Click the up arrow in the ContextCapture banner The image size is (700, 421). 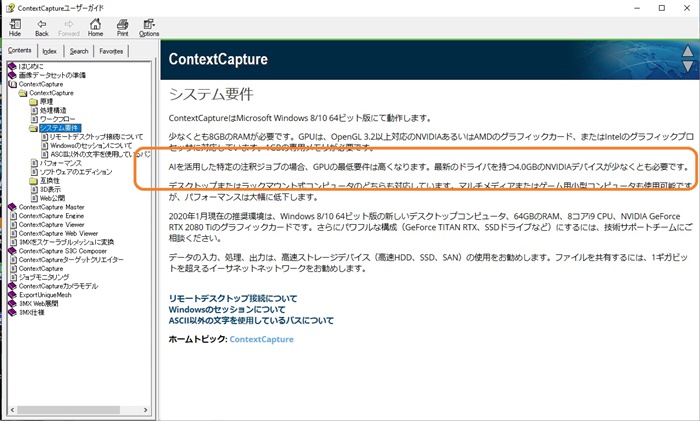[x=688, y=51]
